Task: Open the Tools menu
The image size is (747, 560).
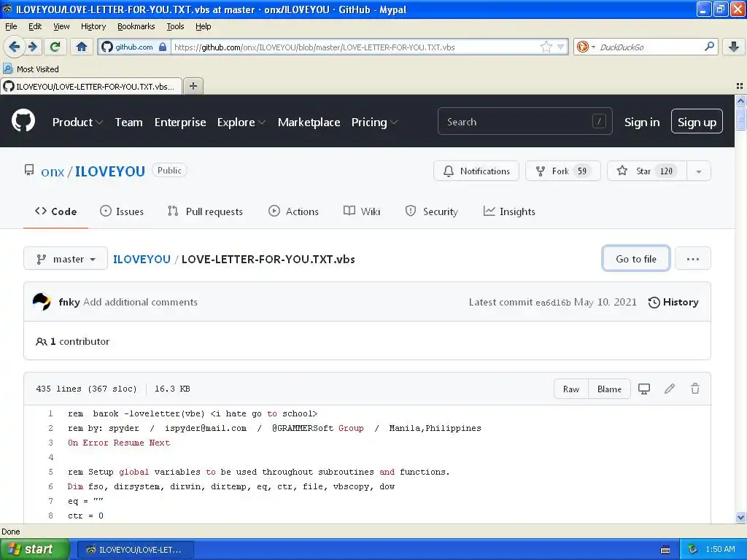Action: click(175, 26)
